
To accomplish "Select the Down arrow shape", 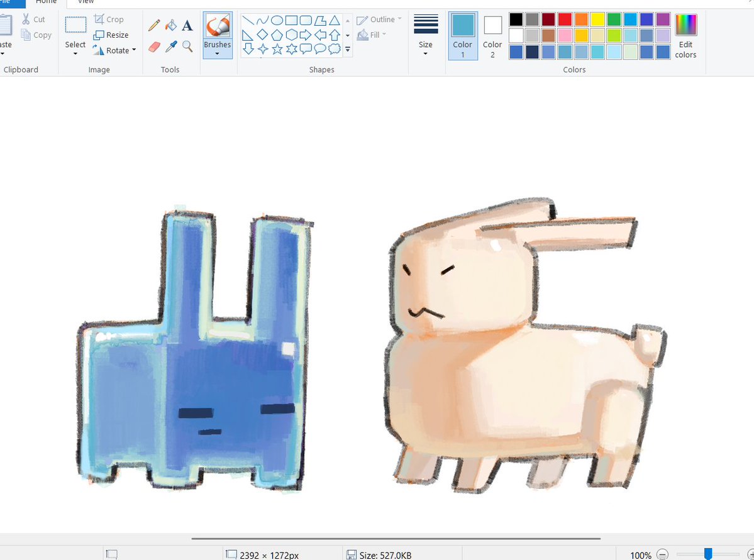I will (x=248, y=49).
